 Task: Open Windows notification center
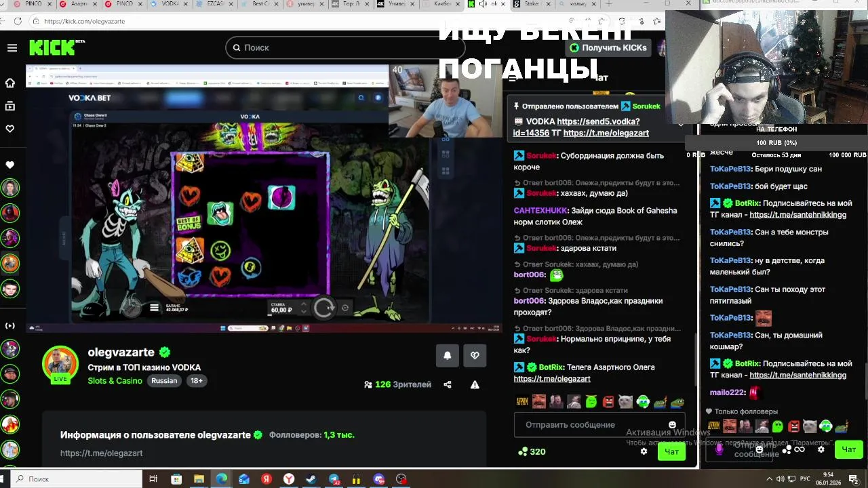tap(854, 479)
